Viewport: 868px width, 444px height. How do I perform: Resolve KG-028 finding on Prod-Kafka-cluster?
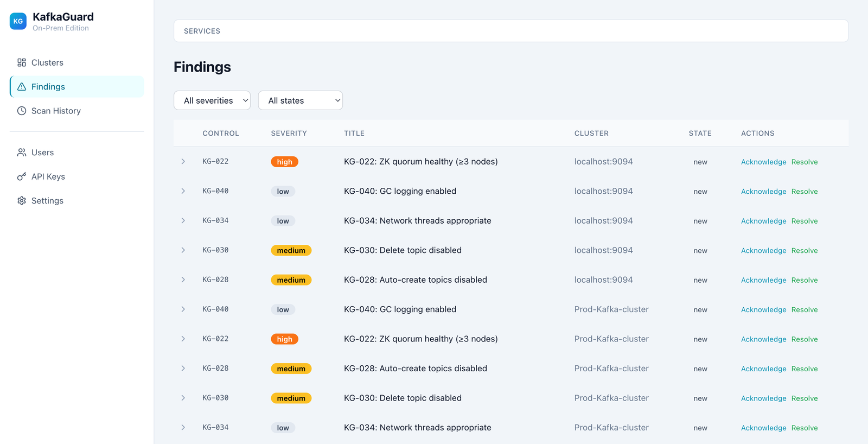point(804,369)
